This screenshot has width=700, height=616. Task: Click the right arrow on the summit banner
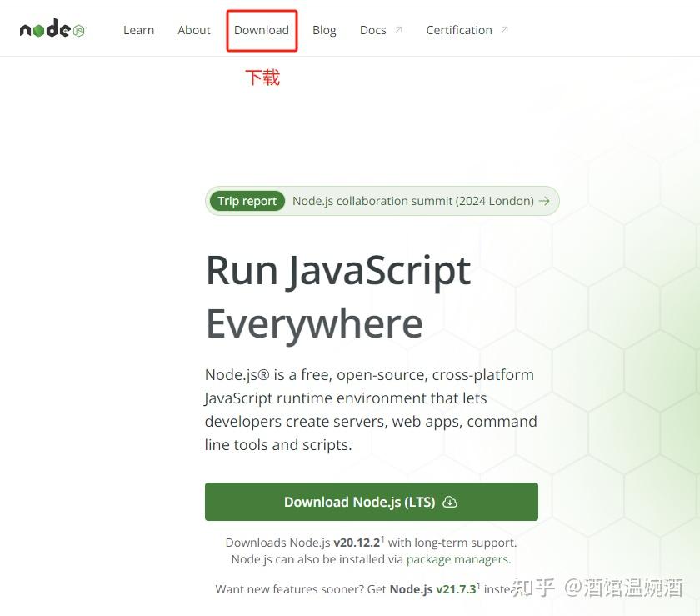[x=544, y=201]
